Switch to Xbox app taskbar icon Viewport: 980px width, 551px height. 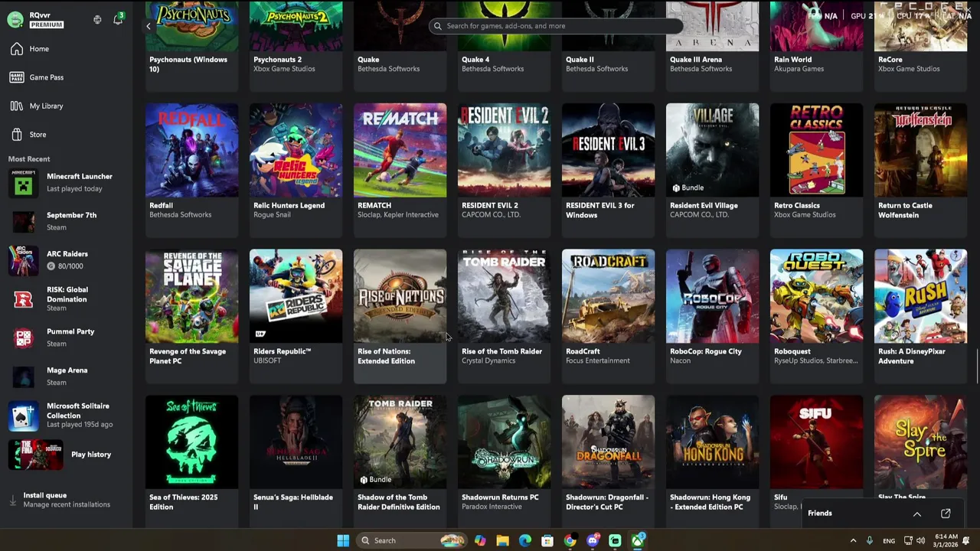638,540
